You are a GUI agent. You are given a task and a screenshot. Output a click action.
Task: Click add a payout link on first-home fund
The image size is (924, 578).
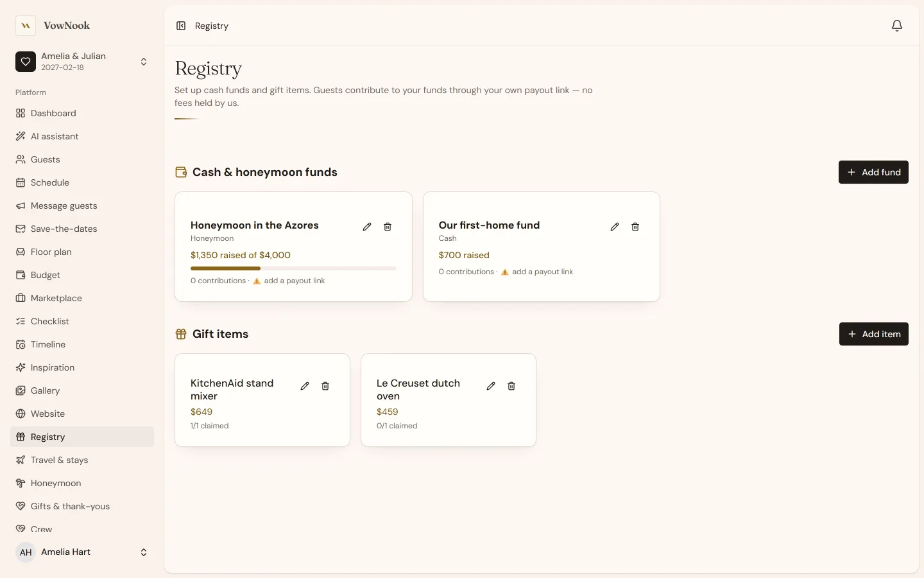point(542,272)
